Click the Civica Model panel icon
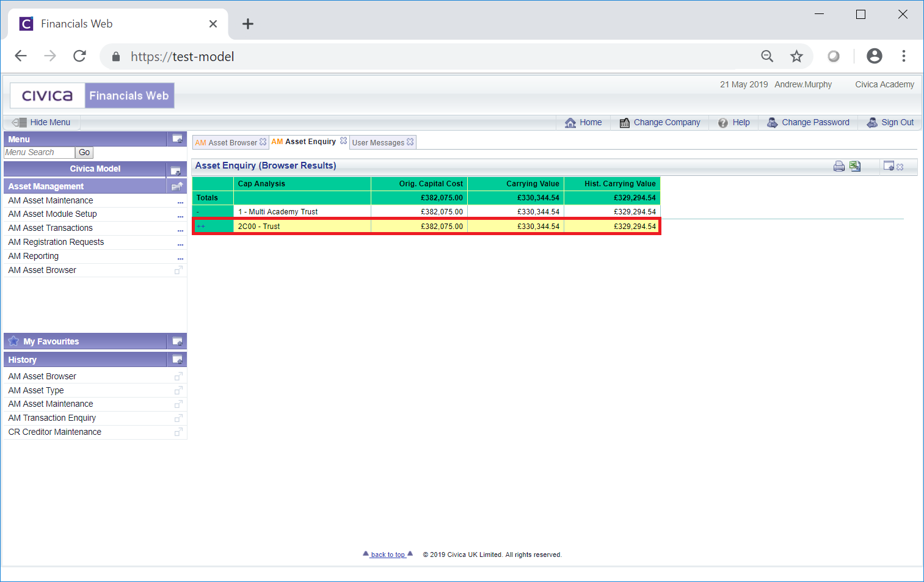 [x=175, y=170]
